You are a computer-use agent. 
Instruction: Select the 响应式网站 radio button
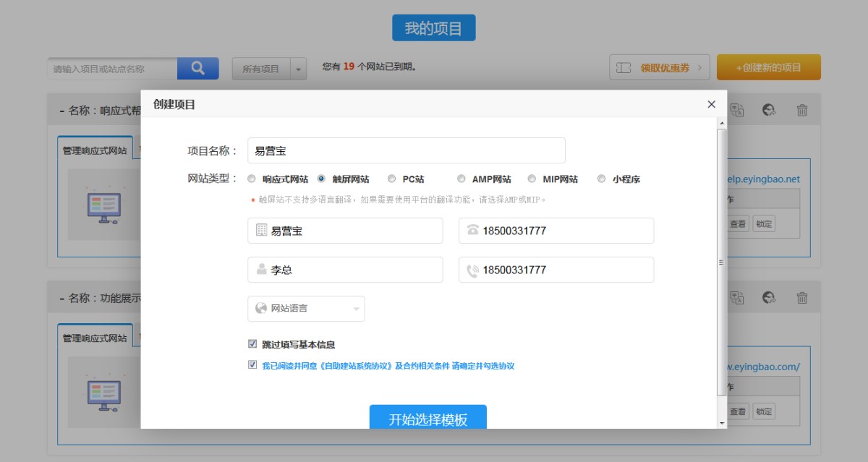tap(252, 179)
